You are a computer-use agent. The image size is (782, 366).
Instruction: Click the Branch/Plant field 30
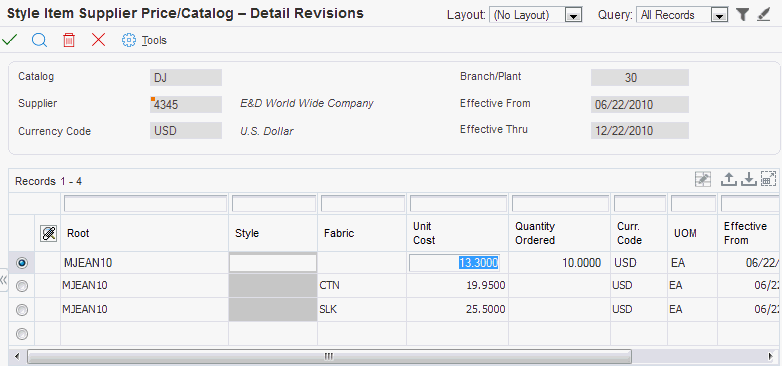(640, 77)
